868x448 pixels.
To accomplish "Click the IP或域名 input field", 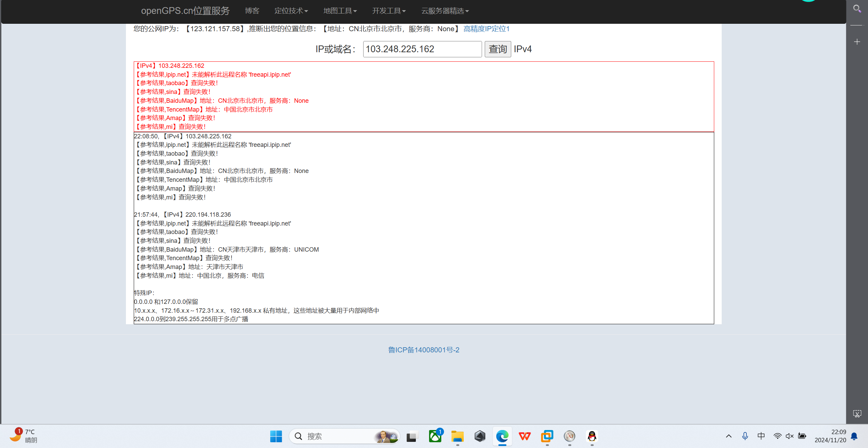I will click(422, 49).
